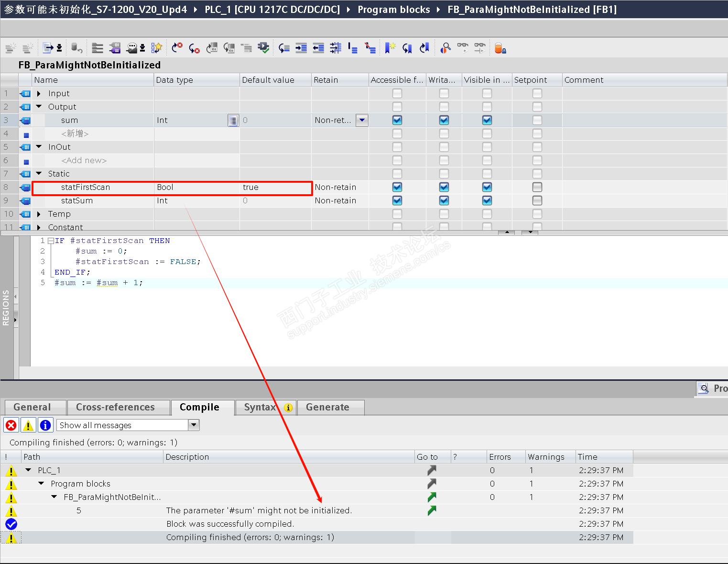The height and width of the screenshot is (564, 728).
Task: Toggle the blue information messages filter
Action: pyautogui.click(x=45, y=425)
